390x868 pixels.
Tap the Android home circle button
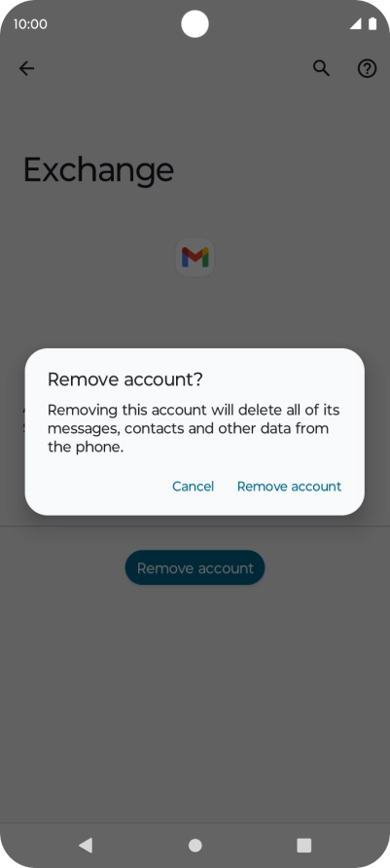[195, 845]
